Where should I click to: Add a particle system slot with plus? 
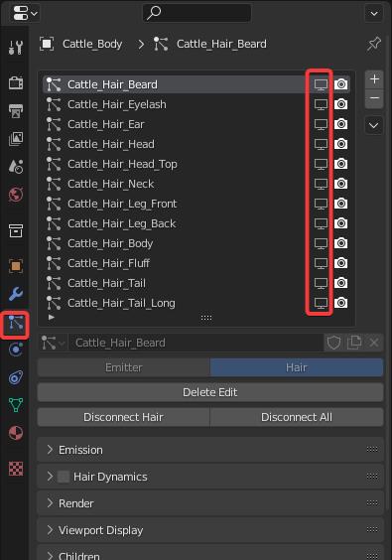coord(374,79)
